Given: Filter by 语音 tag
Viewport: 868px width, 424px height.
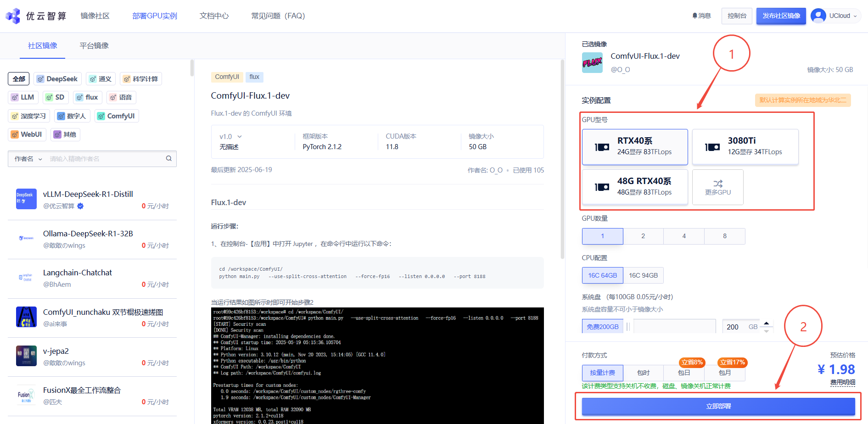Looking at the screenshot, I should tap(121, 97).
